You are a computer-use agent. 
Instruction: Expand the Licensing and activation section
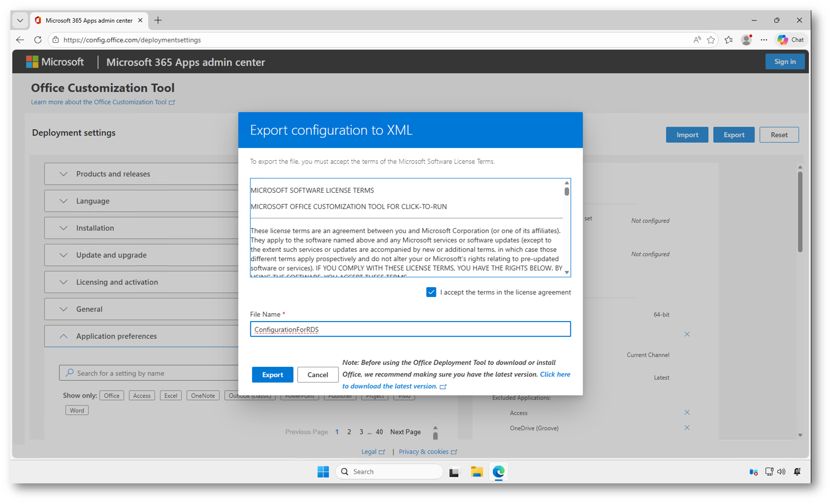coord(142,282)
